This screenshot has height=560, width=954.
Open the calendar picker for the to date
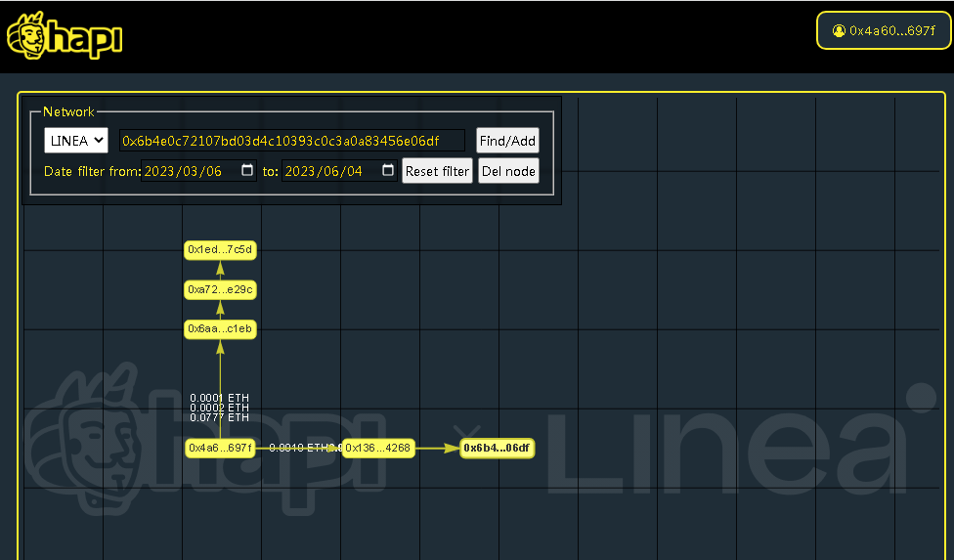point(387,170)
